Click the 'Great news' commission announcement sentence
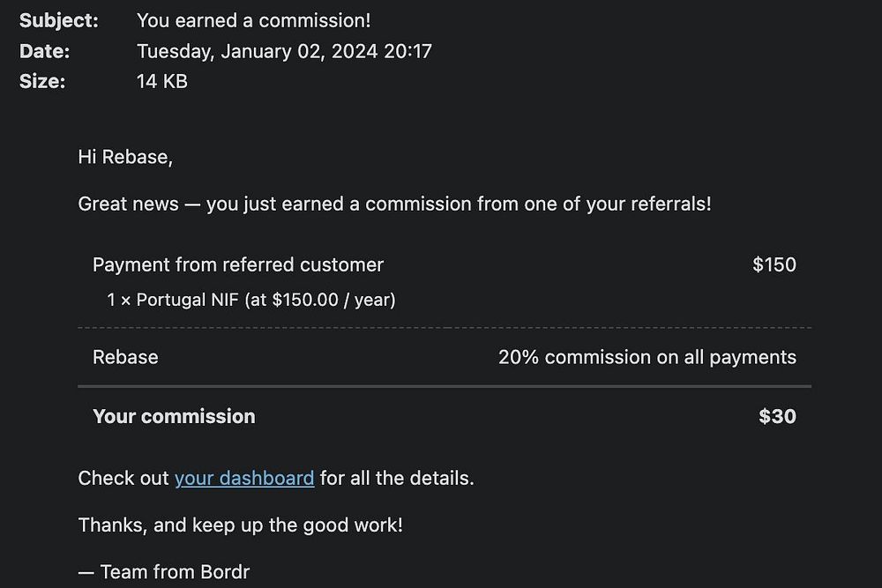The height and width of the screenshot is (588, 882). click(x=394, y=204)
